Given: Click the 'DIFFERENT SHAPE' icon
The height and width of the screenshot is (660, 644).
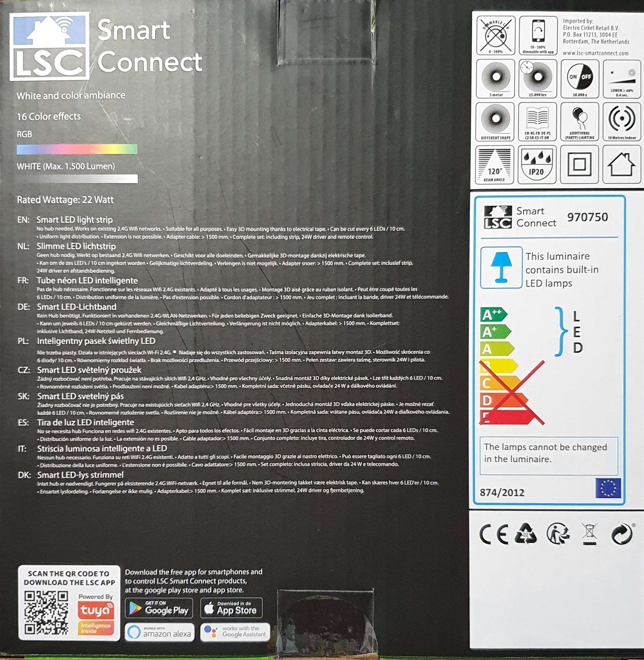Looking at the screenshot, I should [x=495, y=122].
